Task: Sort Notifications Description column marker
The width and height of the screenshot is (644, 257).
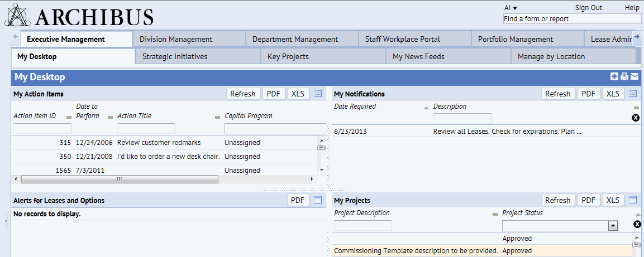Action: (637, 108)
